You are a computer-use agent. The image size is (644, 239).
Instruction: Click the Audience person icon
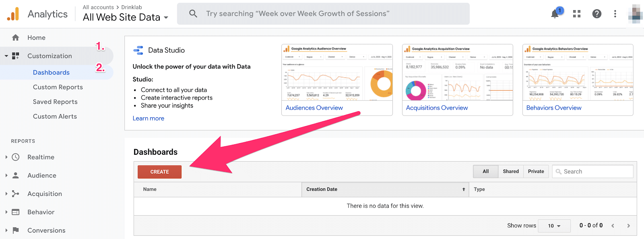point(16,175)
